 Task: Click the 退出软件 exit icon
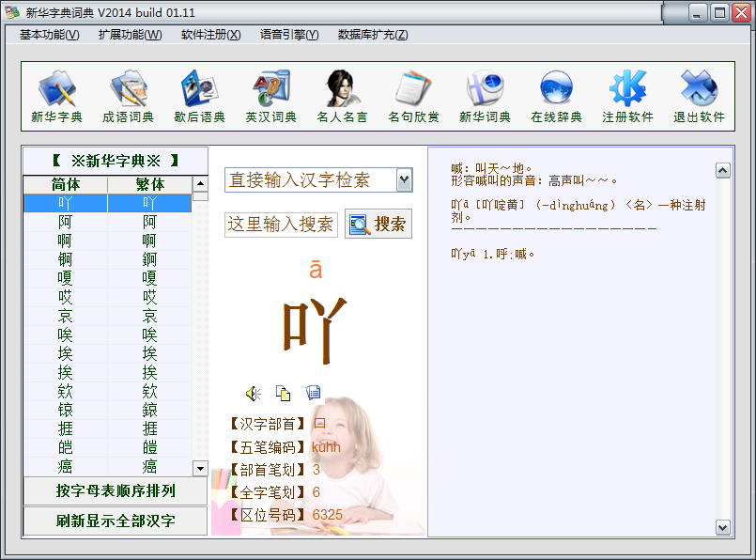point(699,96)
